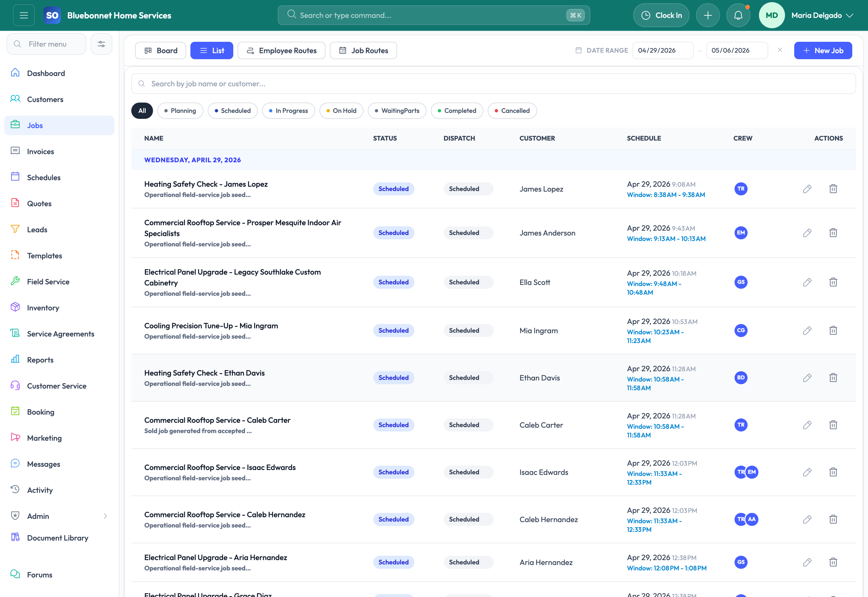The width and height of the screenshot is (868, 597).
Task: Edit the Legacy Southlake Custom Cabinetry job
Action: [x=807, y=282]
